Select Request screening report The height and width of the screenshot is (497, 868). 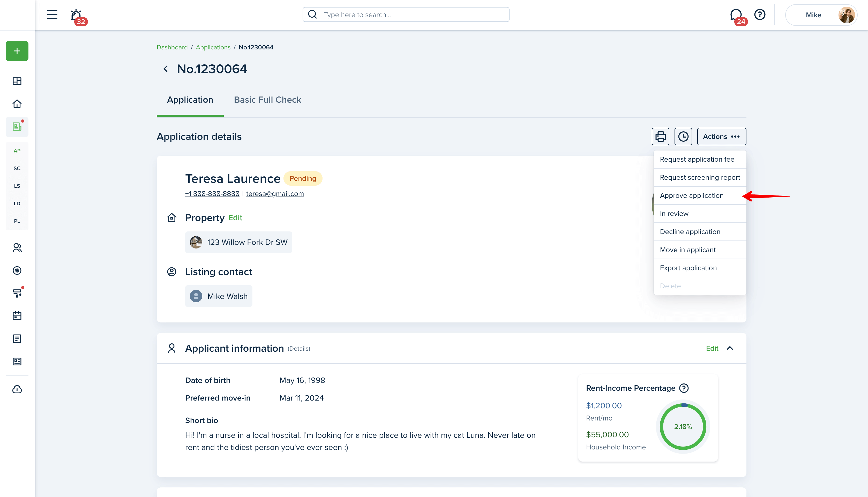pyautogui.click(x=700, y=177)
